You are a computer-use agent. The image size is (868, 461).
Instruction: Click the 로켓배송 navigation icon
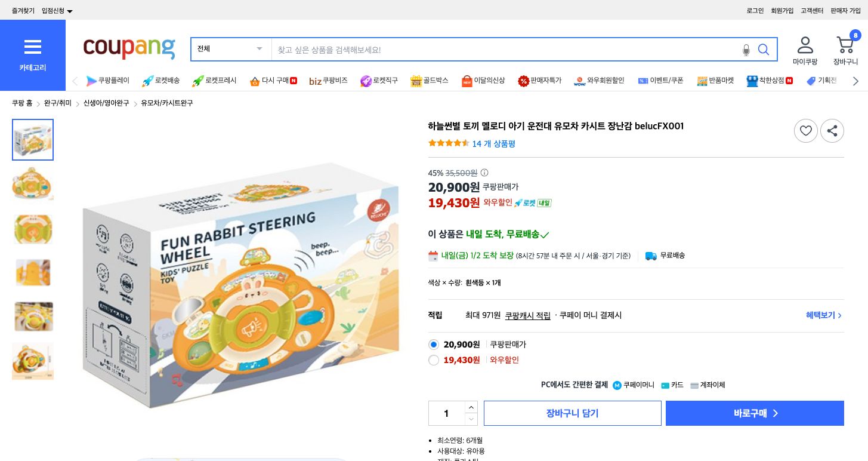[x=147, y=81]
